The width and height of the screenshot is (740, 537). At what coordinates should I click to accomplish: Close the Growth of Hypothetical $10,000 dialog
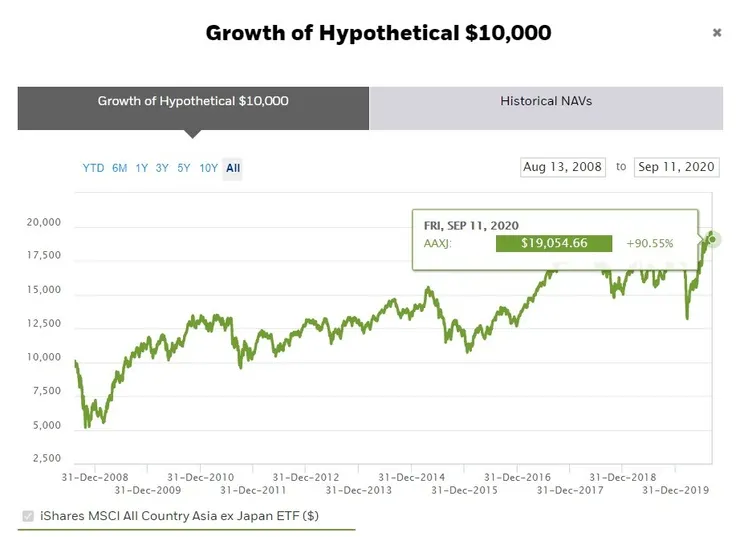pos(717,33)
